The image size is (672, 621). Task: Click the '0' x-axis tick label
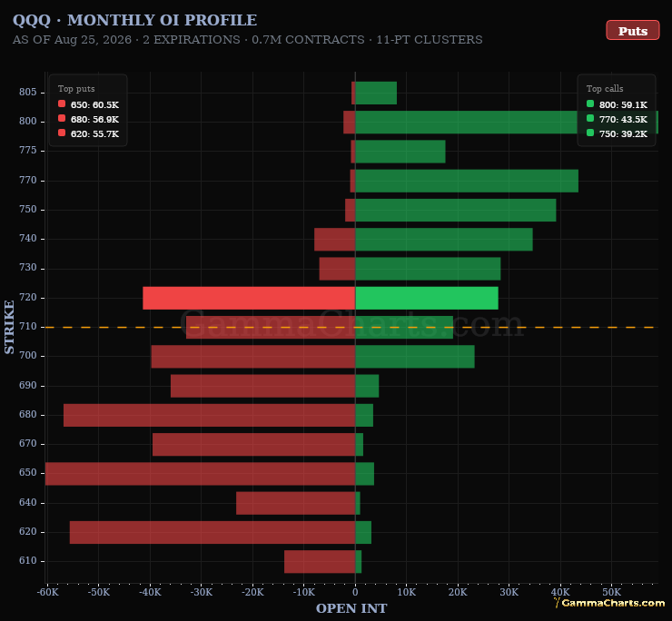(x=355, y=592)
